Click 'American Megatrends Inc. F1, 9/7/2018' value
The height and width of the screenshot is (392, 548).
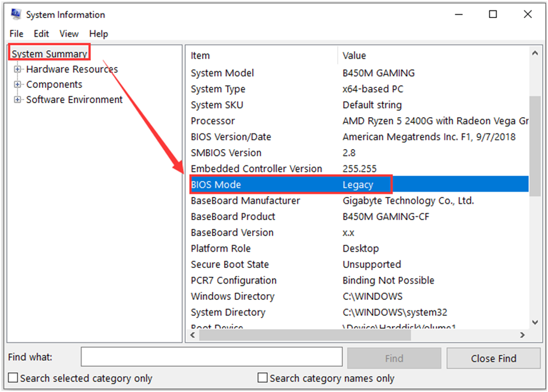[429, 137]
